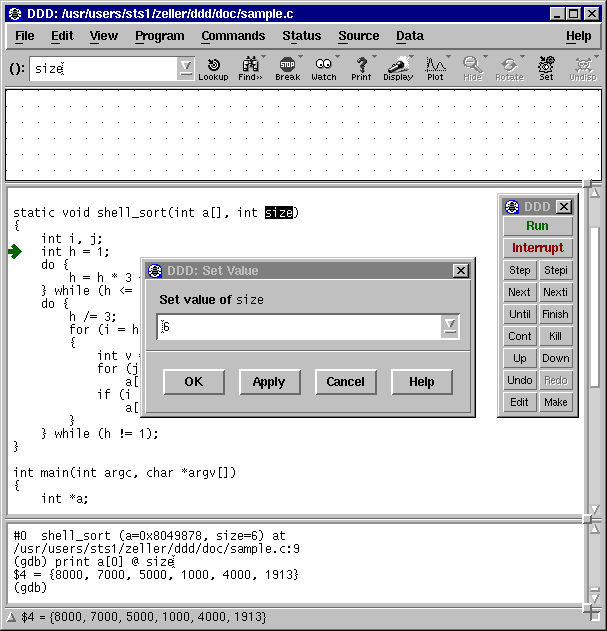607x631 pixels.
Task: Click source window scrollbar up arrow
Action: click(x=595, y=193)
